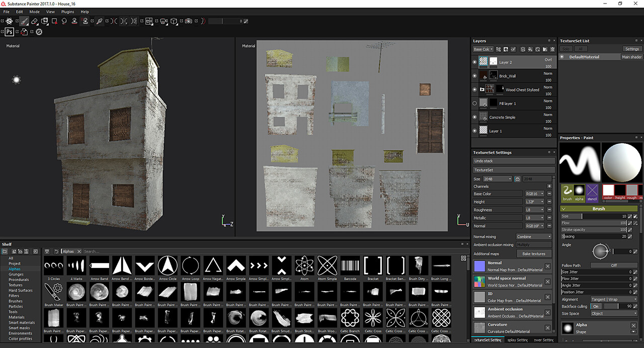Select the Projection tool
The image size is (644, 348).
coord(44,21)
